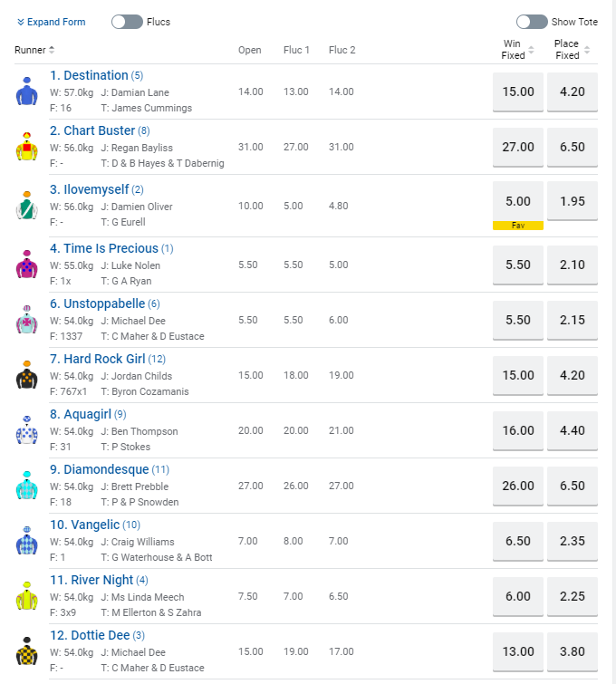Screen dimensions: 616x684
Task: Sort by Win Fixed odds column arrows
Action: click(x=531, y=50)
